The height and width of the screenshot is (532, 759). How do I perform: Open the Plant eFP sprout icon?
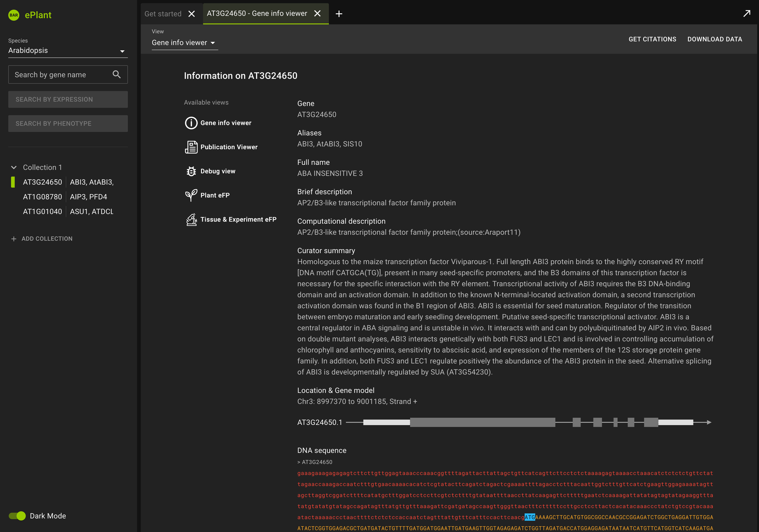[191, 195]
